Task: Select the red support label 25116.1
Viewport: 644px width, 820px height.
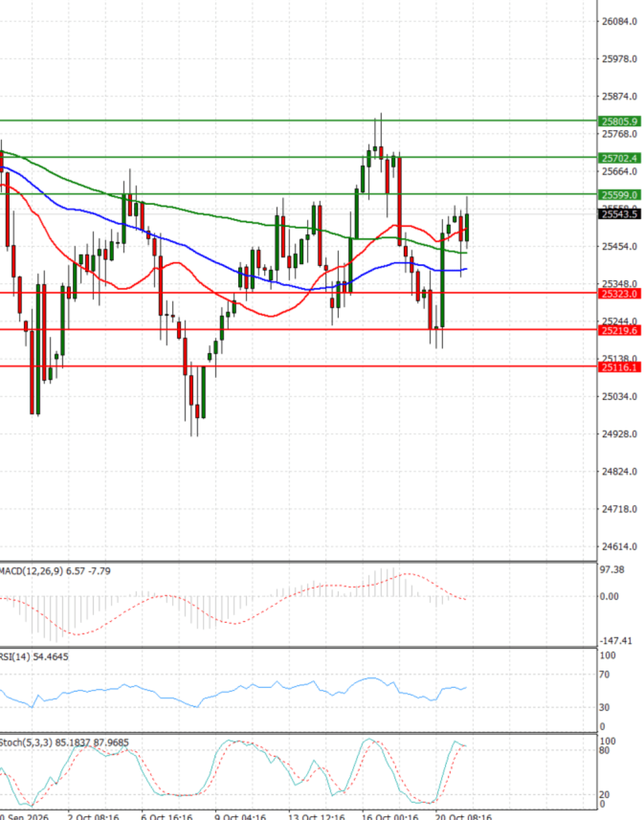Action: click(x=620, y=367)
